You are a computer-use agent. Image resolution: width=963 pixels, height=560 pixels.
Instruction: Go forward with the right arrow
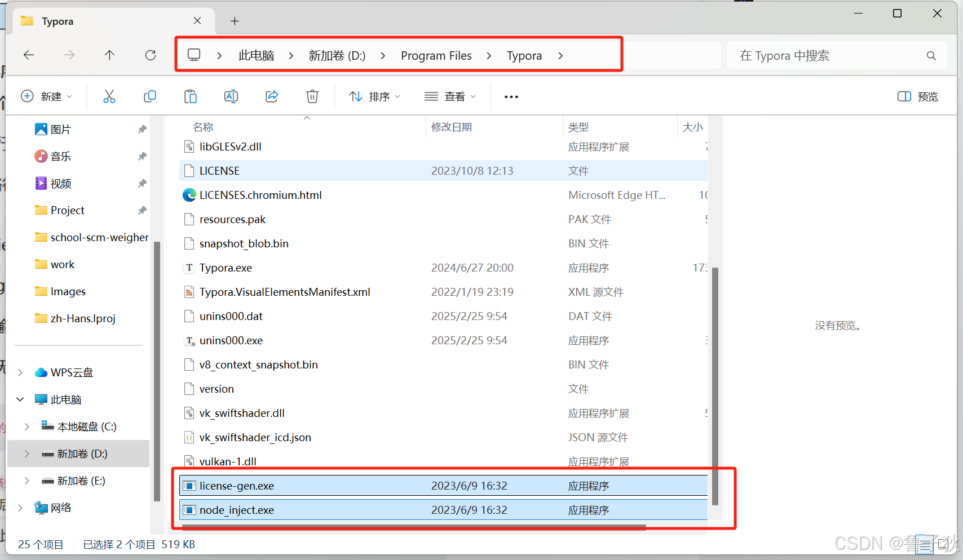69,55
